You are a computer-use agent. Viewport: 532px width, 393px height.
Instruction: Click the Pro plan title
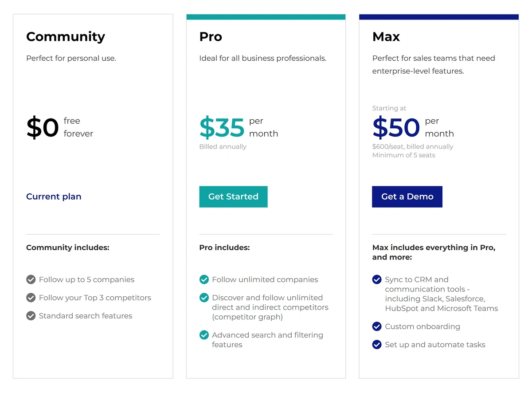(x=211, y=37)
